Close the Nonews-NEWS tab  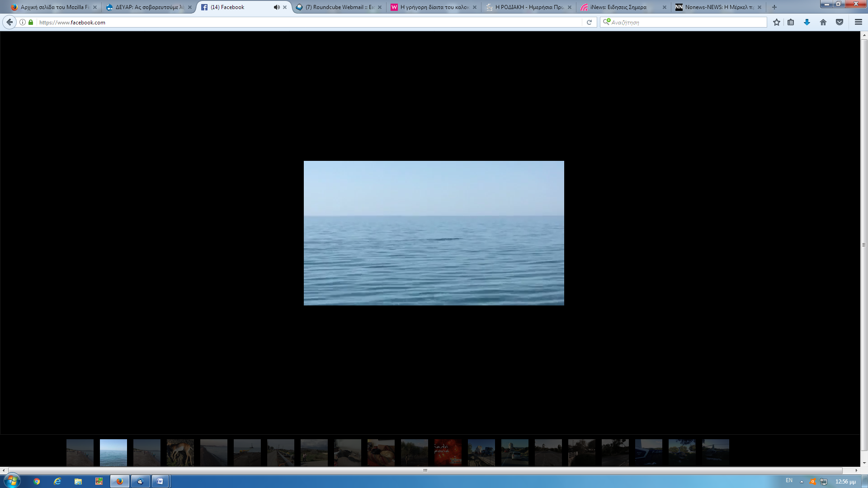point(759,7)
